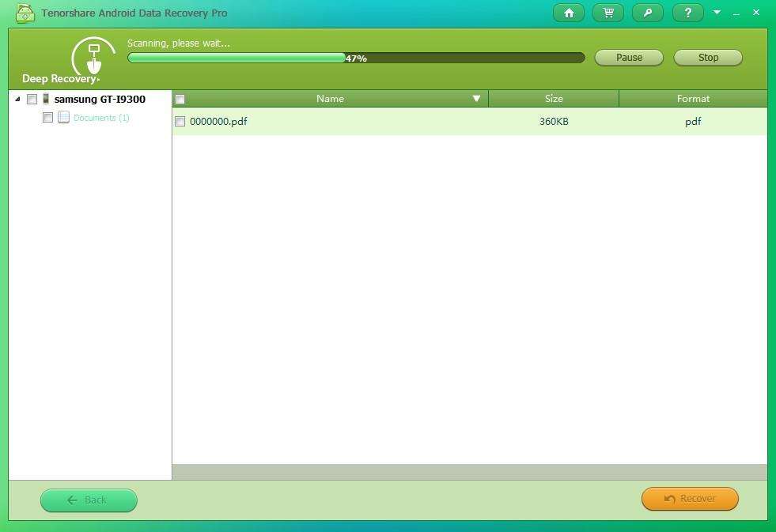Collapse the samsung GT-I9300 tree node
776x532 pixels.
[18, 99]
